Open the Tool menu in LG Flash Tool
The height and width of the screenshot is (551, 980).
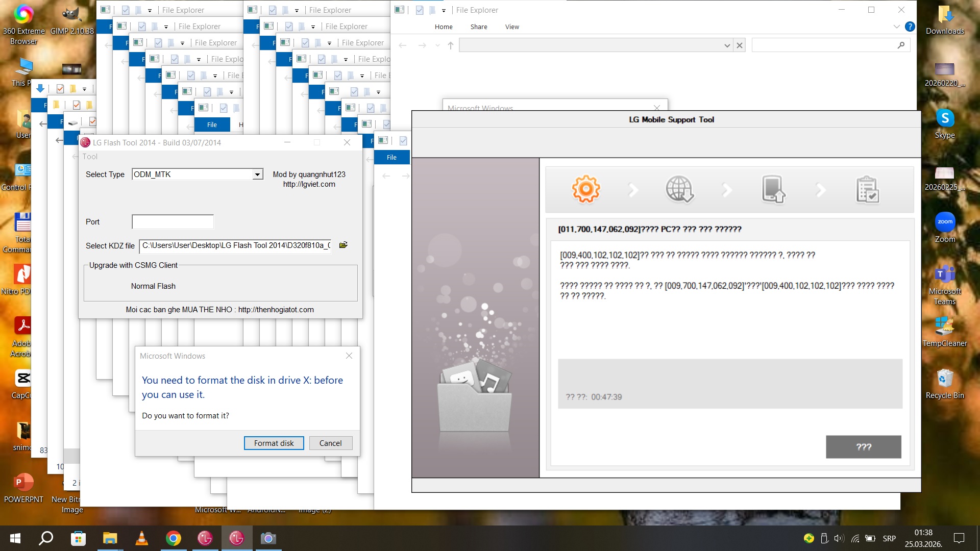pos(90,157)
